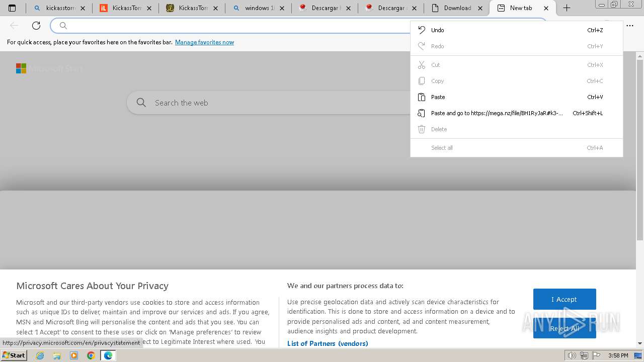Select Delete in the context menu
Viewport: 644px width, 362px height.
coord(517,129)
